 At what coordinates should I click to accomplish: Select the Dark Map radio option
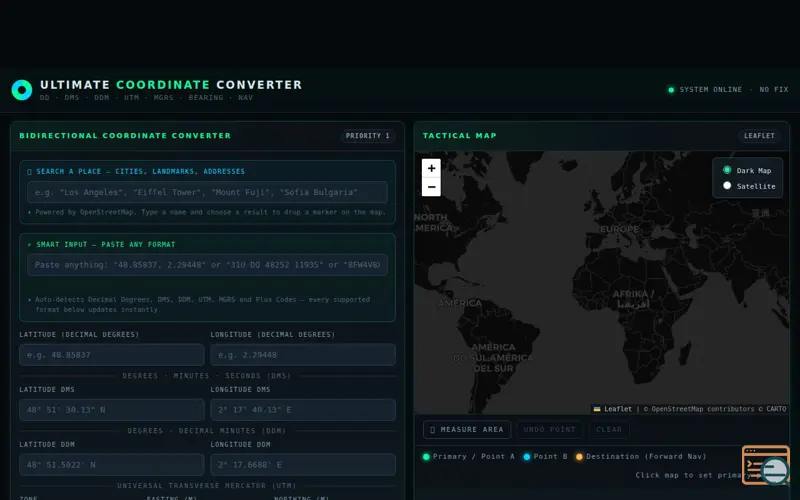tap(727, 170)
